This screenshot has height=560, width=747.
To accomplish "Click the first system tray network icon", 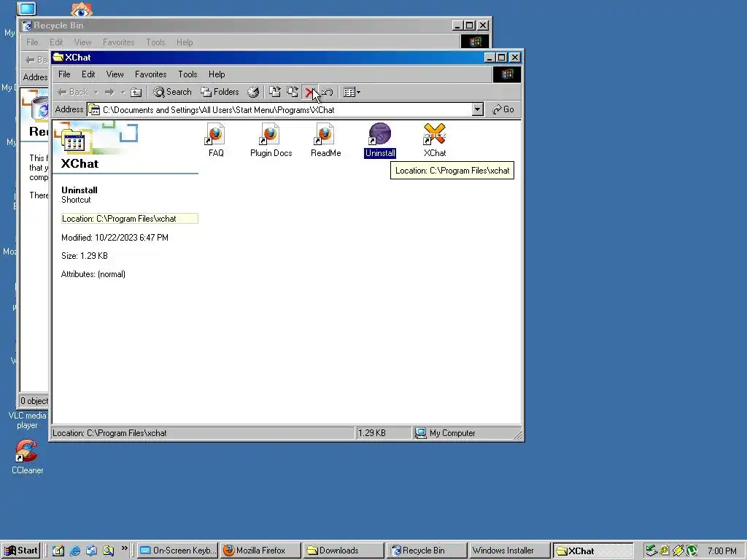I will (651, 551).
